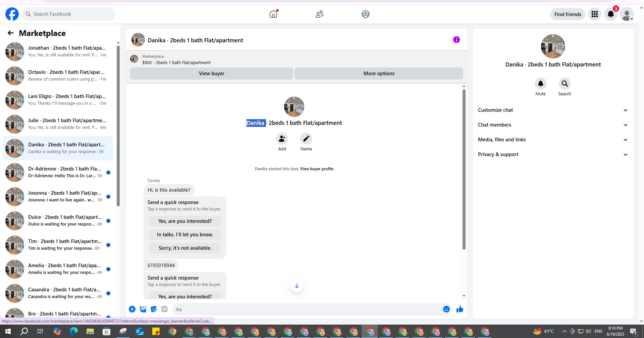
Task: Open Jonathan conversation
Action: point(58,52)
